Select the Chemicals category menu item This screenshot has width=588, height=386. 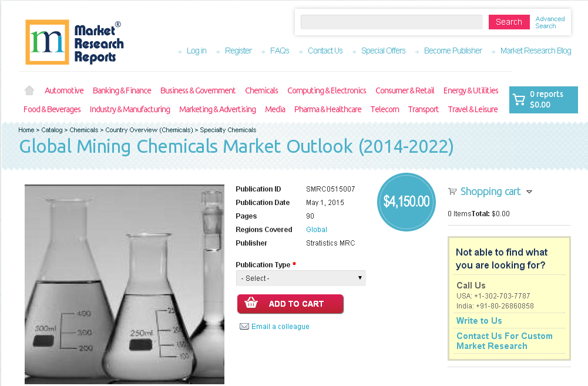tap(261, 90)
